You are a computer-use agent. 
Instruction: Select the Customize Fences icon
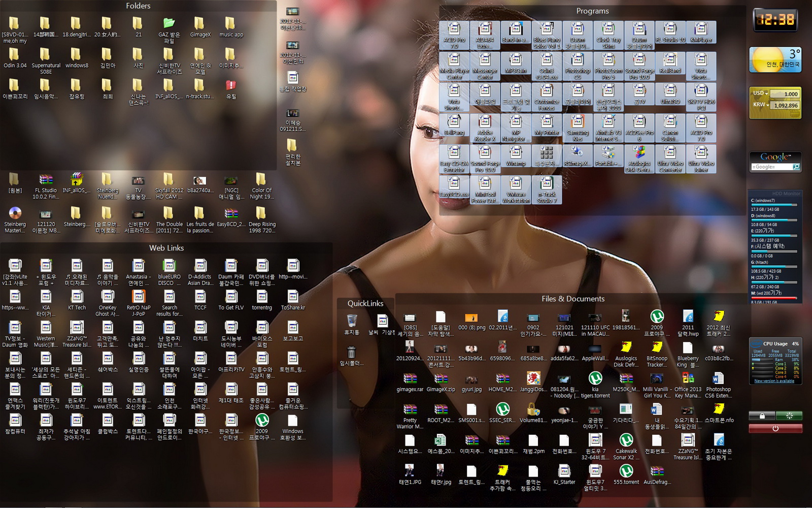pyautogui.click(x=547, y=97)
